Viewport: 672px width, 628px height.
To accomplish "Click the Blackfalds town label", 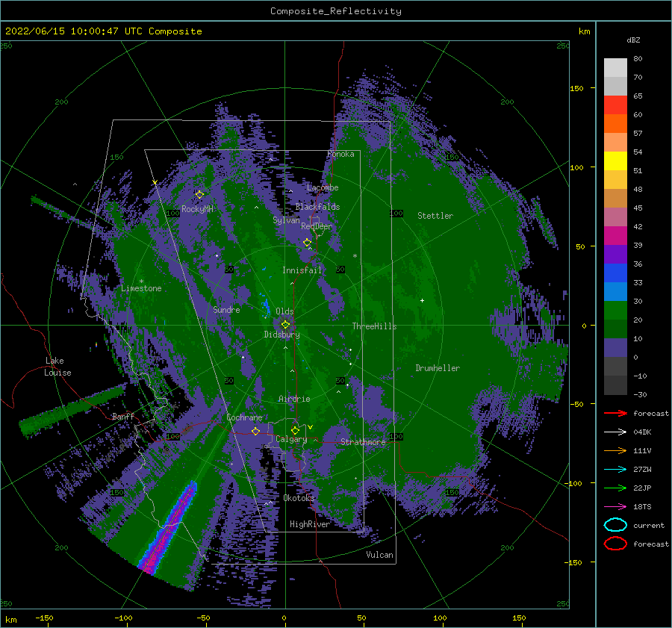I will click(317, 207).
